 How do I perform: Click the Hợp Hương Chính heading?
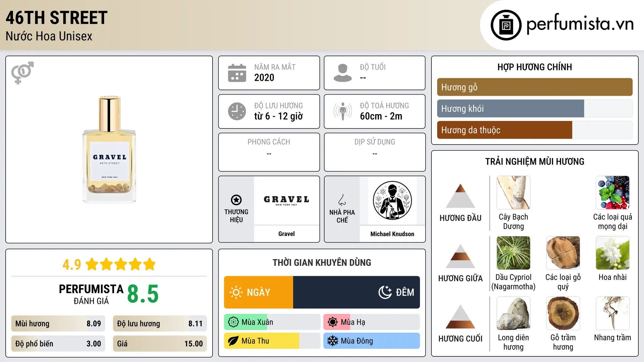(535, 67)
